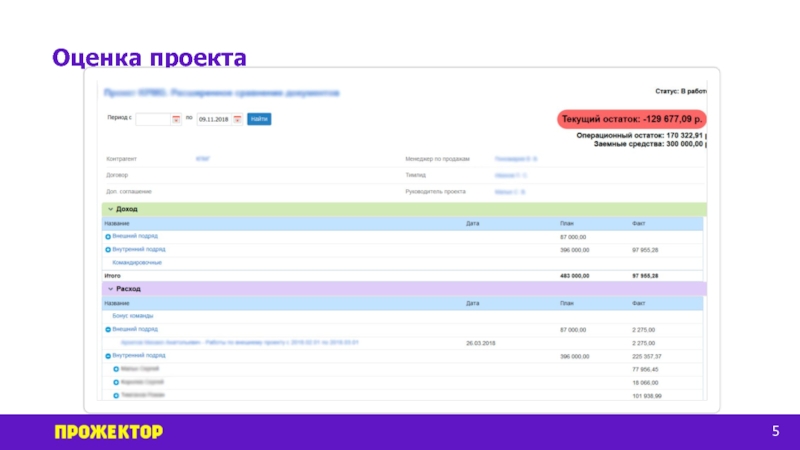
Task: Open the Командировочные link
Action: click(x=137, y=262)
